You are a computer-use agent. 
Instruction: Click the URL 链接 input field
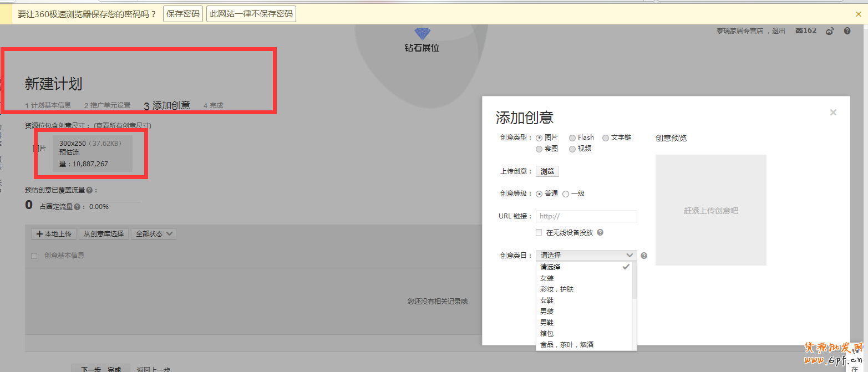pyautogui.click(x=586, y=216)
